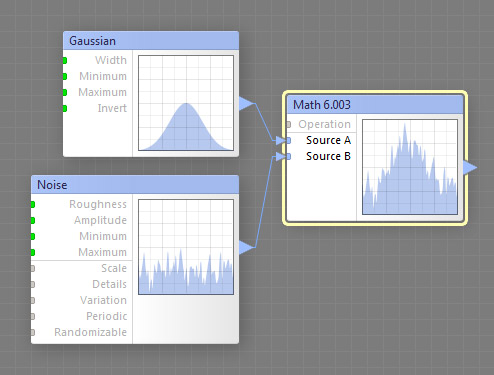Click the Math 6.003 node title
Image resolution: width=494 pixels, height=375 pixels.
tap(322, 105)
